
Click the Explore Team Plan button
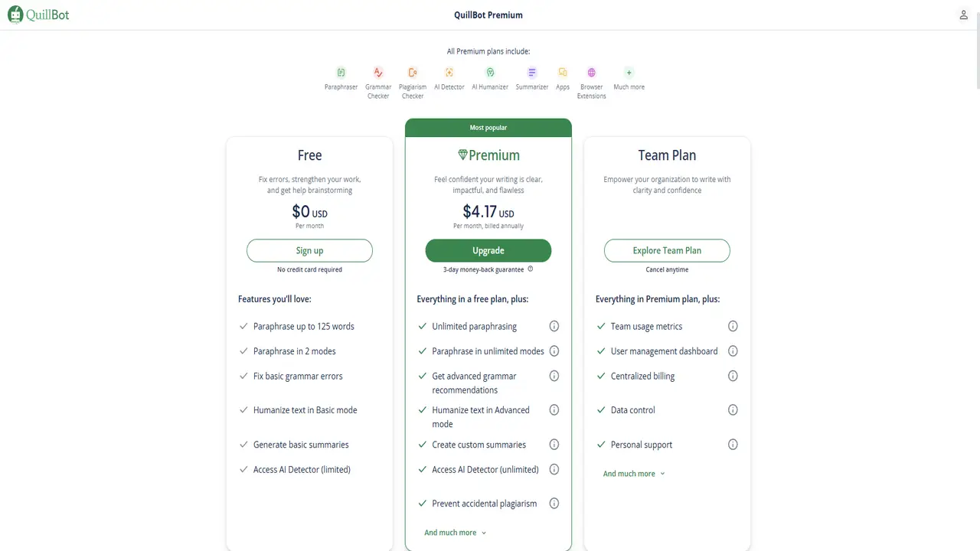666,250
